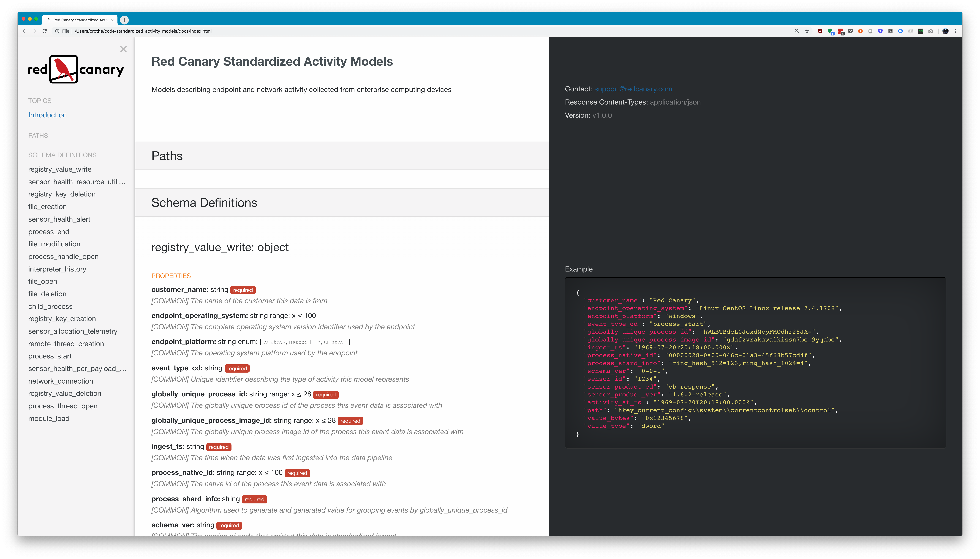Open the uBlock Origin extension
Image resolution: width=980 pixels, height=559 pixels.
point(820,31)
